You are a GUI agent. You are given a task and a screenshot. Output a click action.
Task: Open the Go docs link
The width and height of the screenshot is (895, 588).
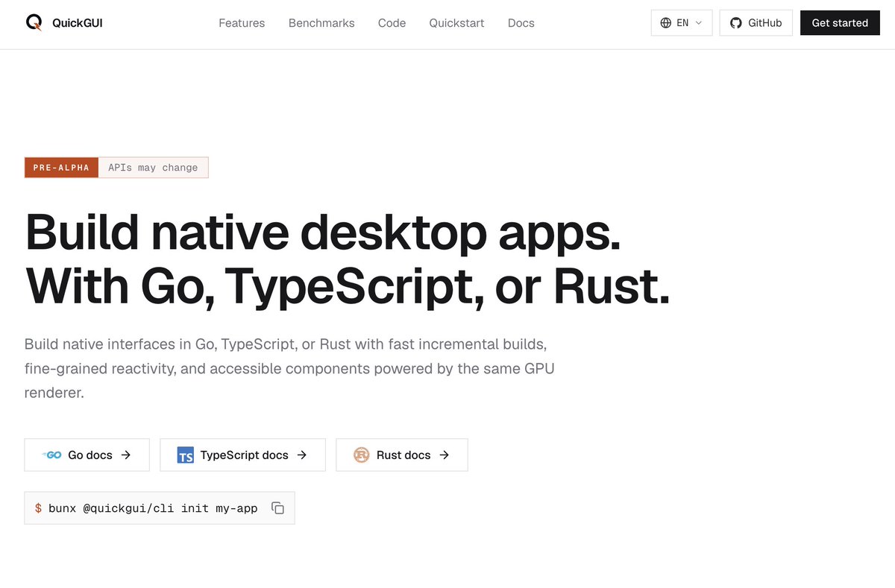pos(87,455)
